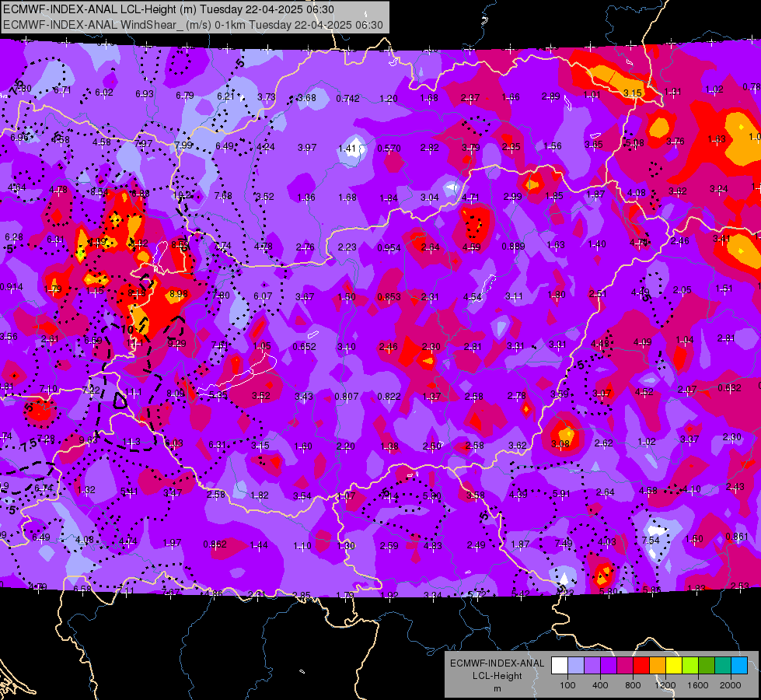Select the blue legend swatch at far right
Viewport: 761px width, 700px height.
pos(738,666)
